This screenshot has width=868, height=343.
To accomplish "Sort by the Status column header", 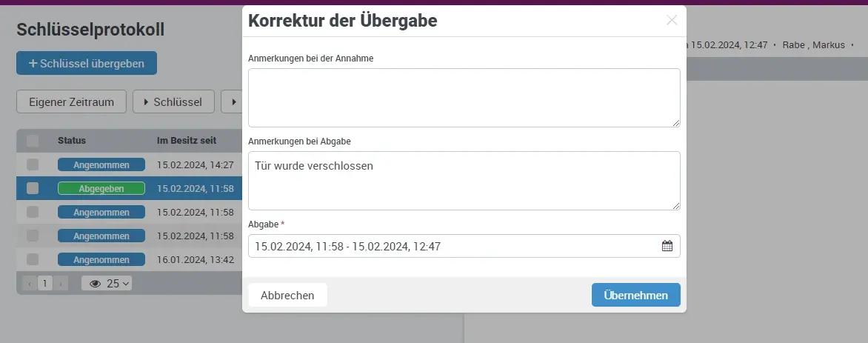I will coord(72,141).
